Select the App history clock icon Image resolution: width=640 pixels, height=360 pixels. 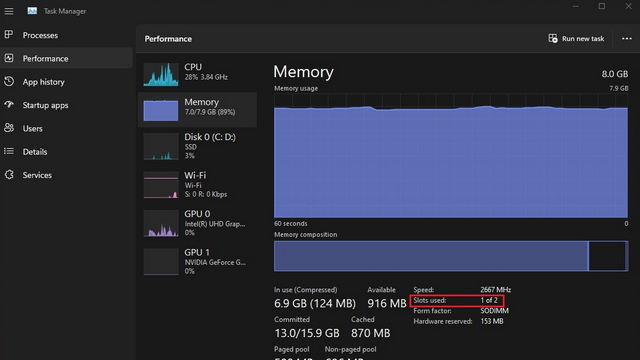coord(9,81)
